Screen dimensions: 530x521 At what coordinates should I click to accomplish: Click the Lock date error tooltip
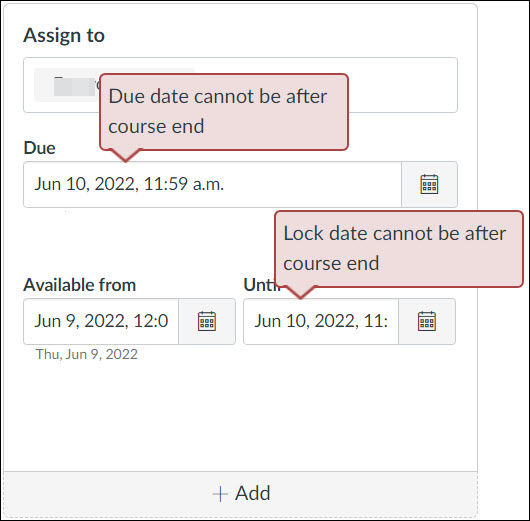click(399, 249)
